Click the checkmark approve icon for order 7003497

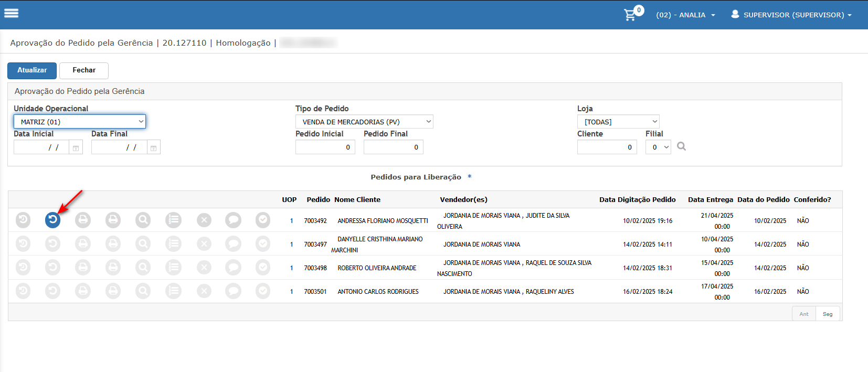(x=263, y=243)
